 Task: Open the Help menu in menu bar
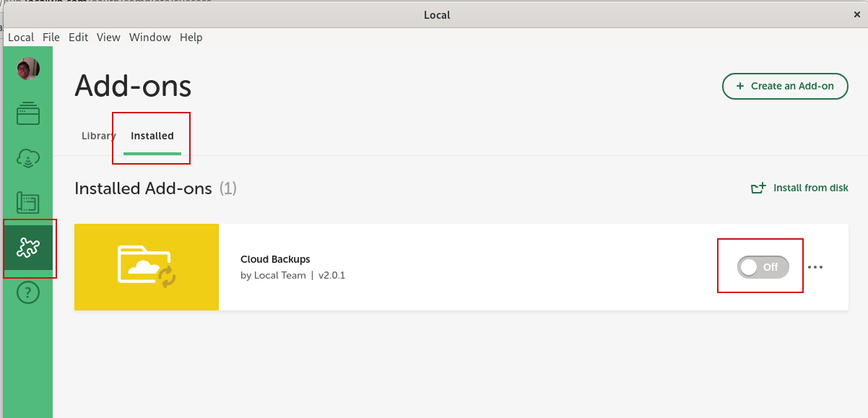pyautogui.click(x=191, y=38)
